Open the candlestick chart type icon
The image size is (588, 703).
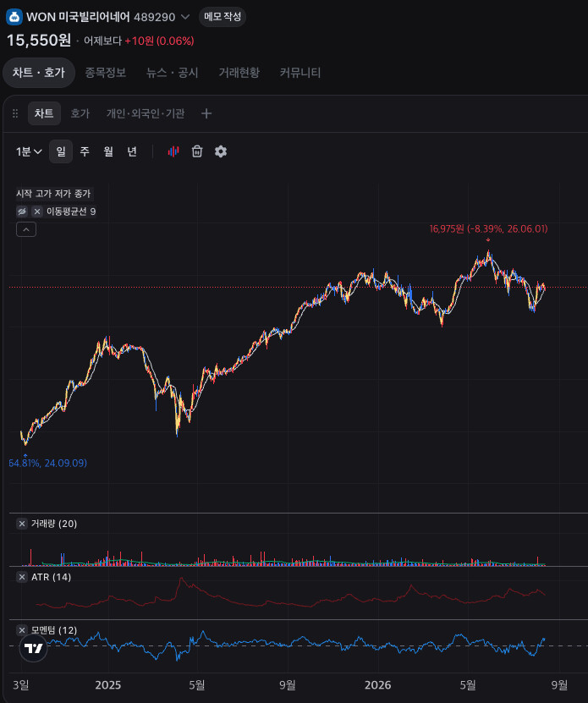pyautogui.click(x=173, y=151)
